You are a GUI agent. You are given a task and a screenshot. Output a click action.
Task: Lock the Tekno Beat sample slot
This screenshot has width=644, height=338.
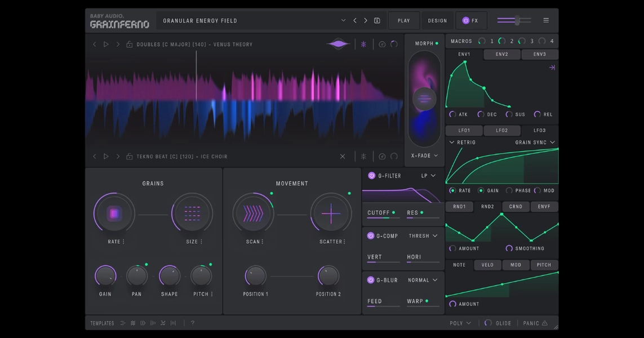[130, 157]
